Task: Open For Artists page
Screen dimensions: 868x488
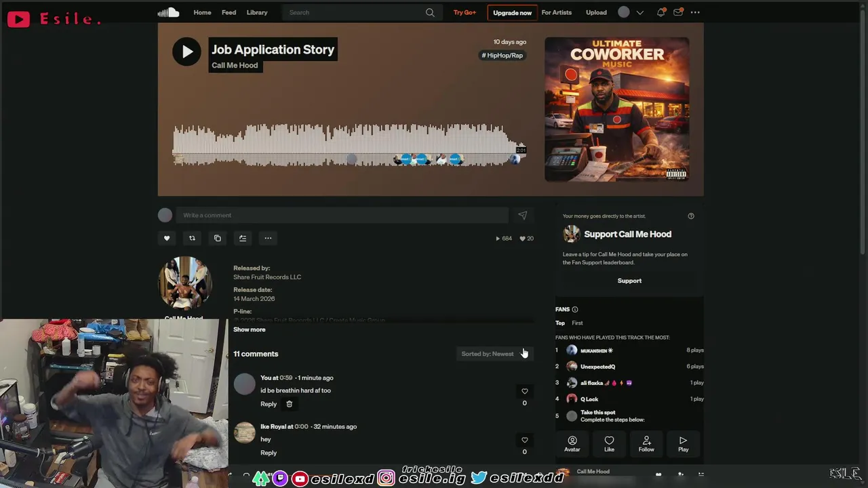Action: pyautogui.click(x=556, y=12)
